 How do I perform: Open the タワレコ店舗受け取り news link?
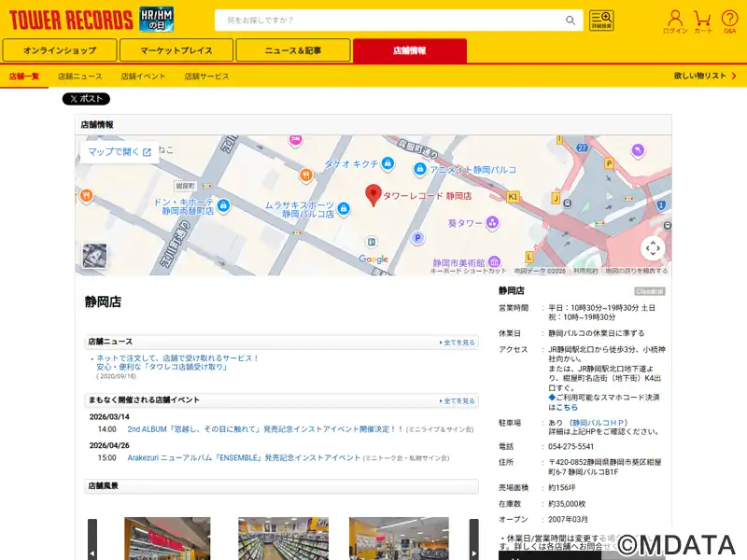[177, 362]
